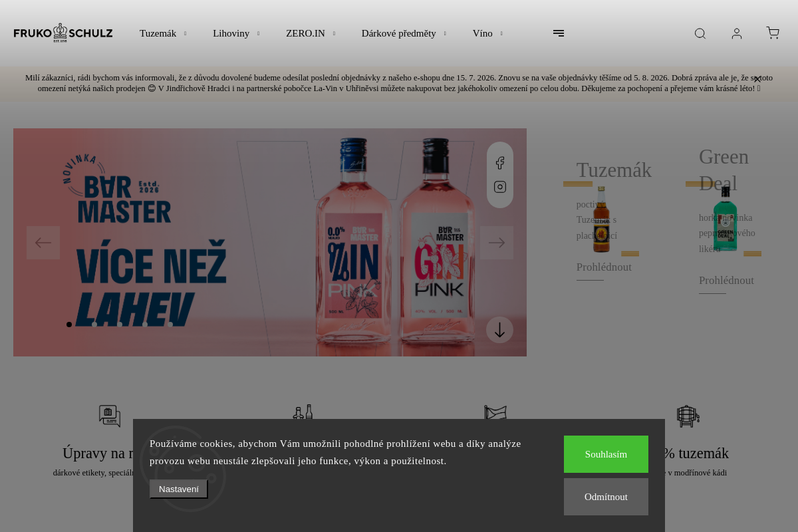Click the Green Deal bottle image
This screenshot has height=532, width=798.
click(726, 218)
